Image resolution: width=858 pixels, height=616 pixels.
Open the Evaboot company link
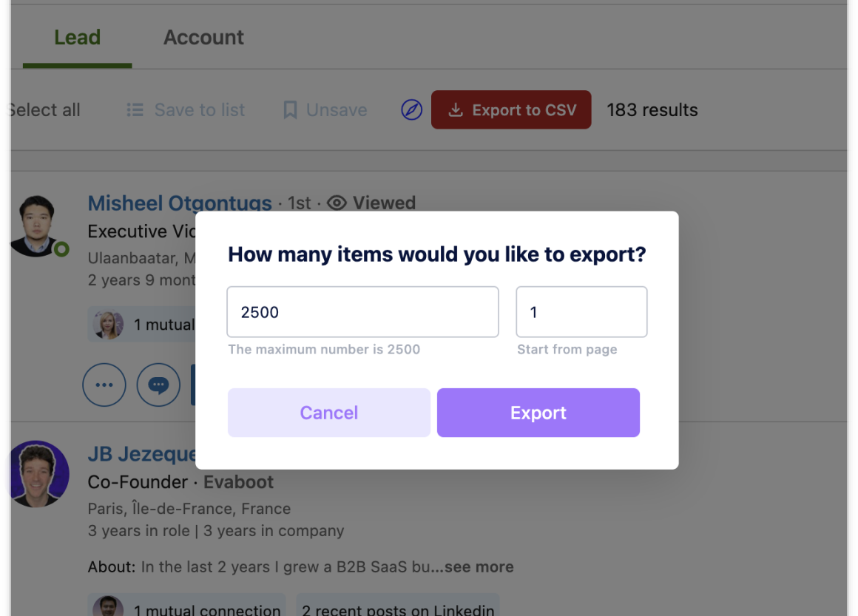coord(238,482)
